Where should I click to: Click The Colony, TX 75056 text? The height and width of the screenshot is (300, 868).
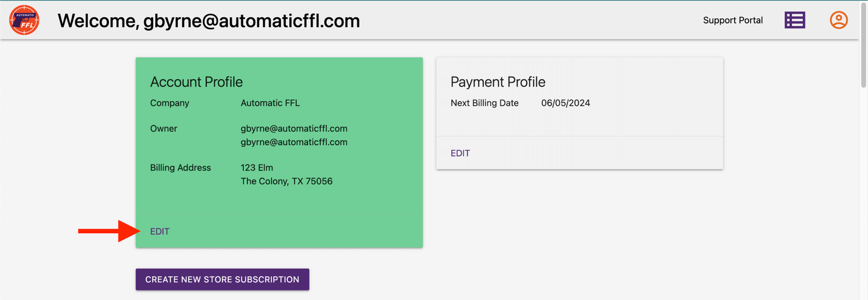click(x=286, y=181)
